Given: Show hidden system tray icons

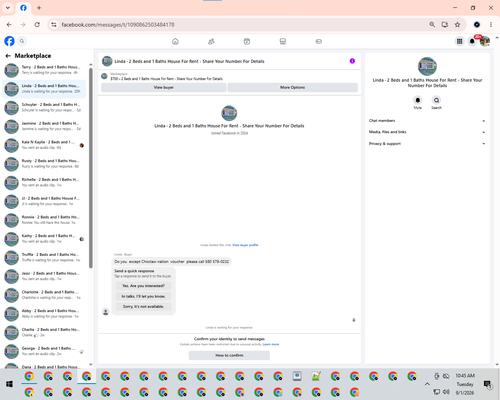Looking at the screenshot, I should (x=427, y=384).
